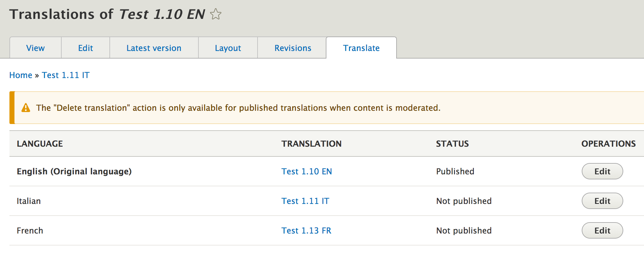Go to the Layout tab
The image size is (644, 265).
click(x=228, y=48)
